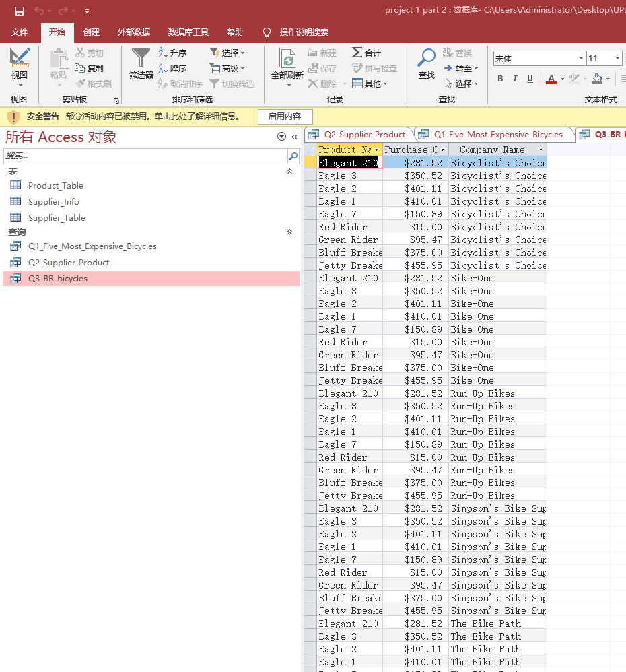Select Q2_Supplier_Product query in navigation pane
This screenshot has width=626, height=672.
(x=69, y=263)
